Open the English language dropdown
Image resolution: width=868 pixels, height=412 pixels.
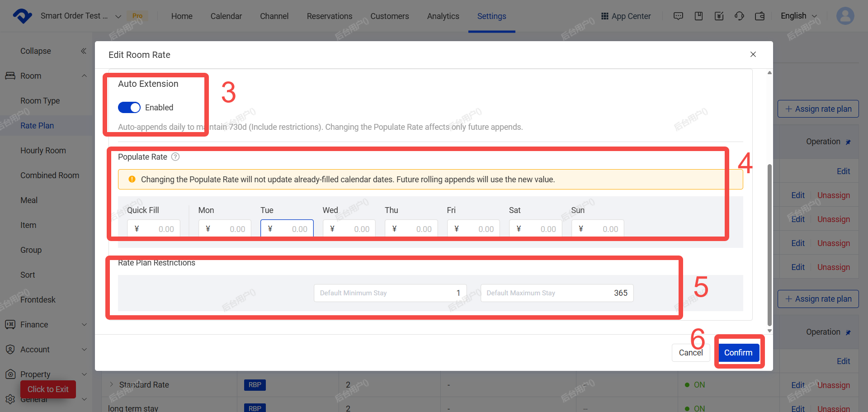(x=799, y=16)
